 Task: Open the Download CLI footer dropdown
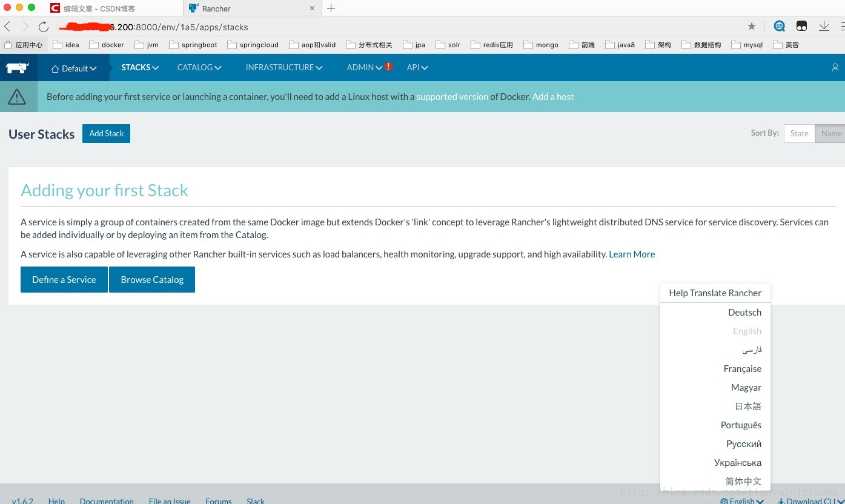[810, 500]
